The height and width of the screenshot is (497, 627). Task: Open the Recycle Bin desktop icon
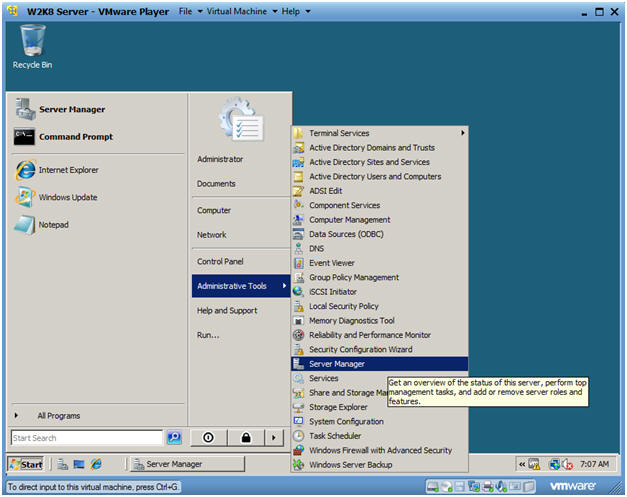(x=32, y=47)
